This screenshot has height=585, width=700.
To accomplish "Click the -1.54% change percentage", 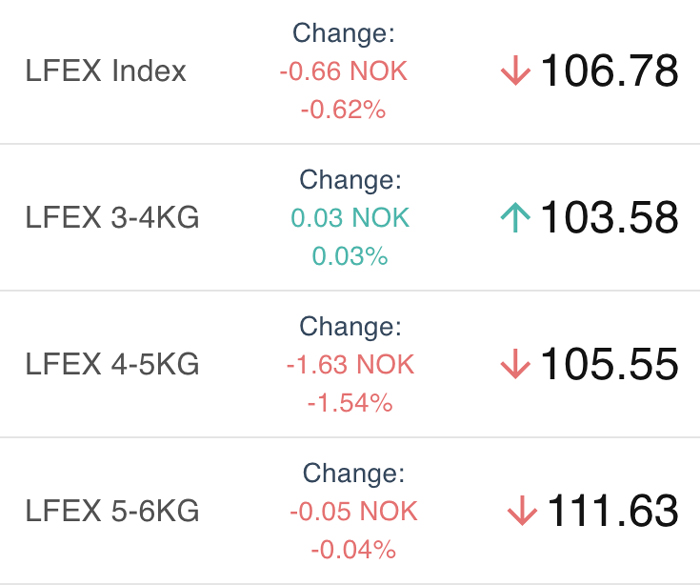I will (350, 402).
